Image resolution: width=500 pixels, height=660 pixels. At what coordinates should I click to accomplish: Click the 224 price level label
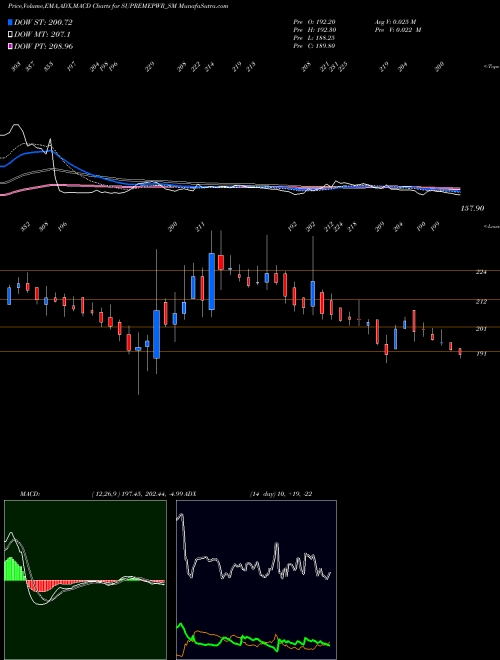point(481,272)
